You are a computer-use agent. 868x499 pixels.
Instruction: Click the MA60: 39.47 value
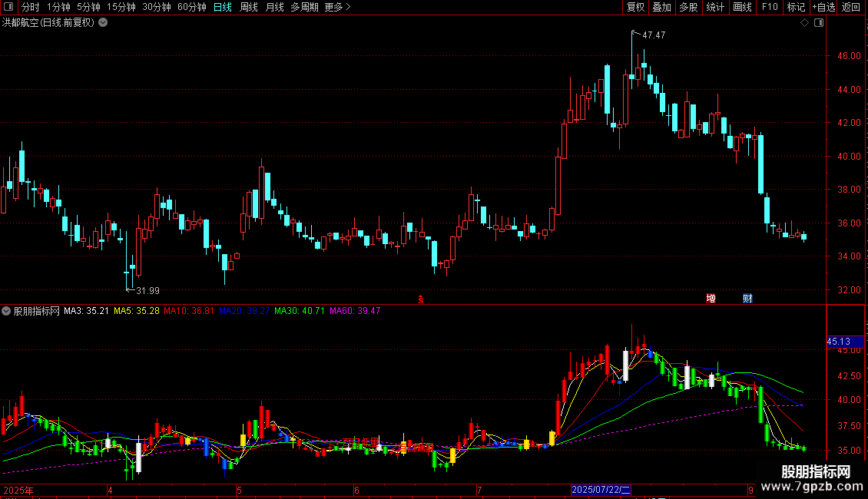[x=355, y=311]
